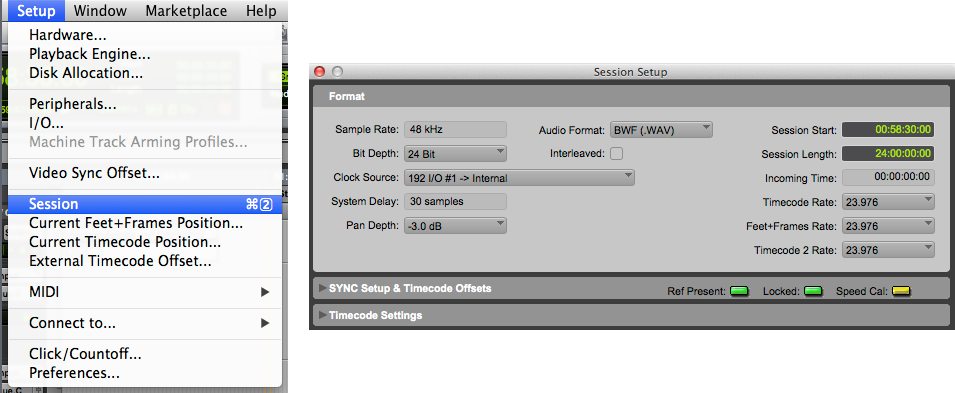Open the Window menu

100,10
